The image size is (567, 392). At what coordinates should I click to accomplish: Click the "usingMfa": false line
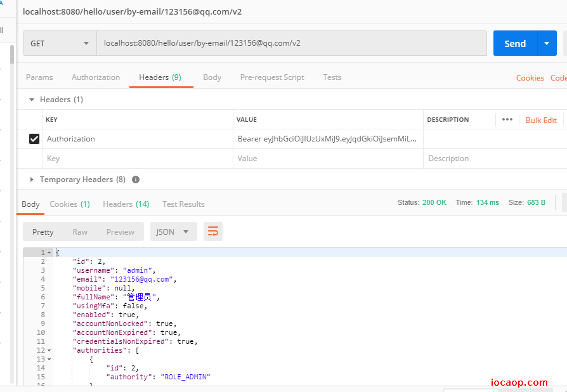(x=110, y=306)
